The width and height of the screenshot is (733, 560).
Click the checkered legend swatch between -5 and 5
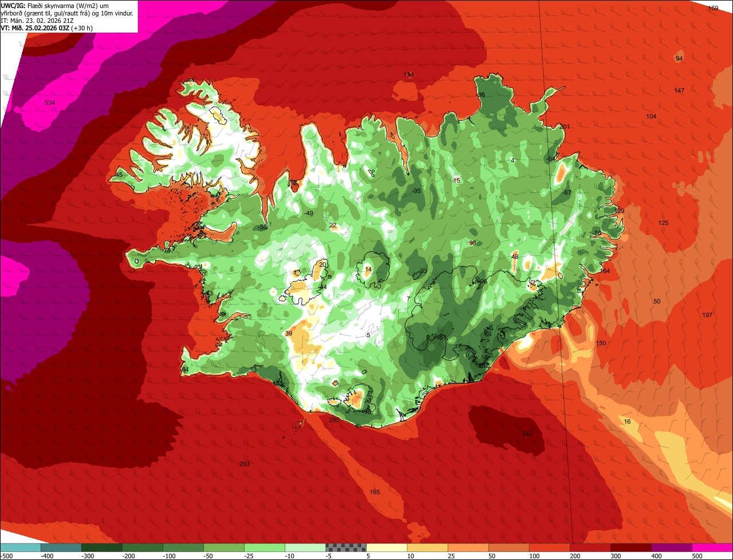coord(346,547)
